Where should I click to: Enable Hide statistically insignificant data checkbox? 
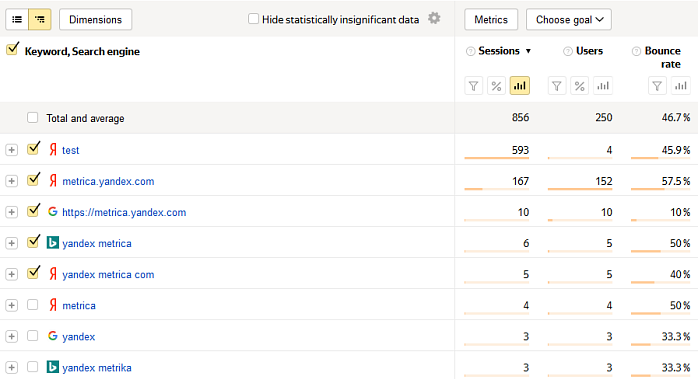[253, 19]
